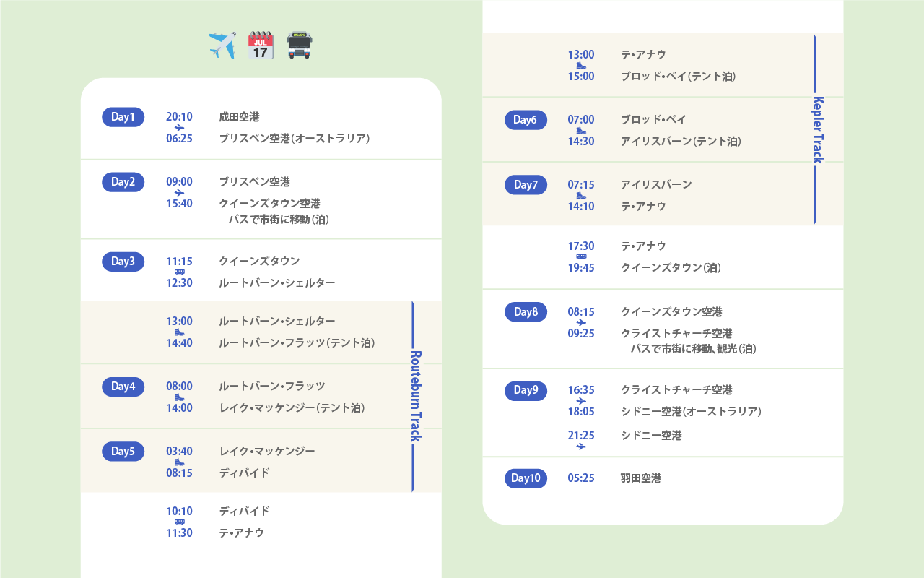Click アイリスバーン(テント泊) text
The image size is (924, 578).
tap(681, 142)
